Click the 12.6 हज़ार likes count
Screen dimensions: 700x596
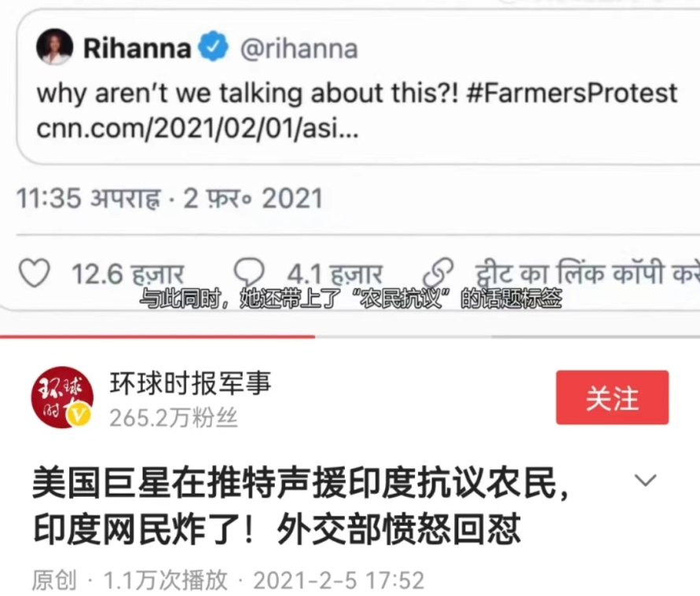(x=128, y=274)
